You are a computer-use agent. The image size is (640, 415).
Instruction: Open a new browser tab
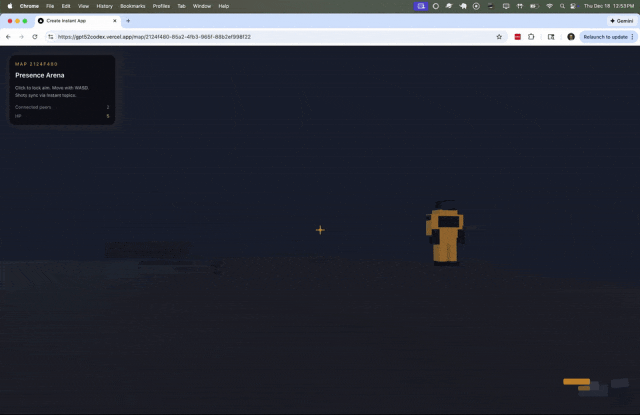coord(128,21)
